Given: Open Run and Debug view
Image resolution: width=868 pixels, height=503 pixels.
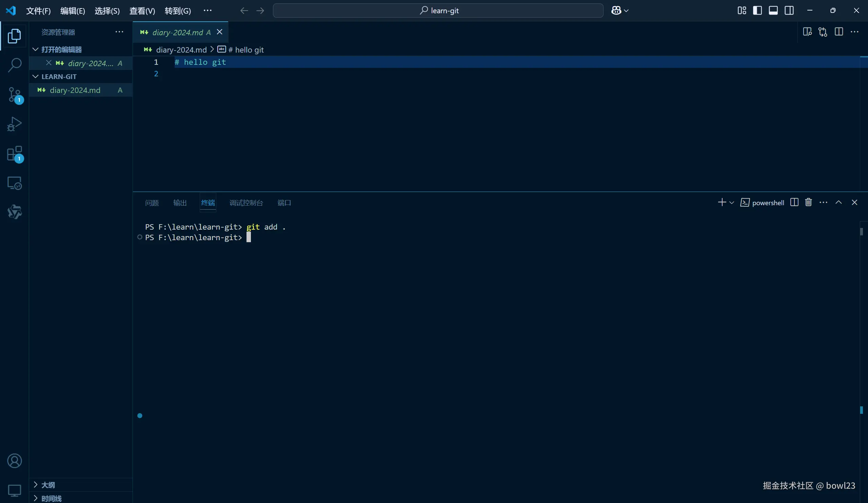Looking at the screenshot, I should (15, 124).
